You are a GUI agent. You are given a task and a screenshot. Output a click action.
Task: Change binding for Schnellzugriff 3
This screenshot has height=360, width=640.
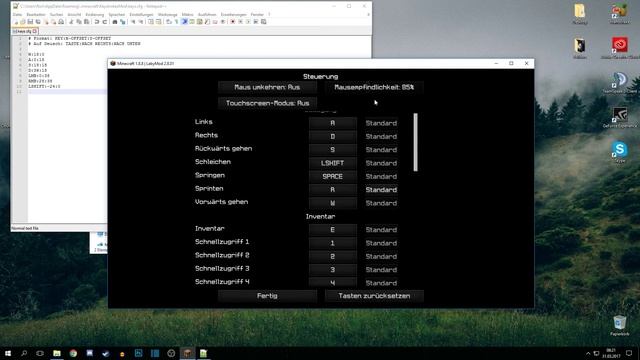coord(333,270)
